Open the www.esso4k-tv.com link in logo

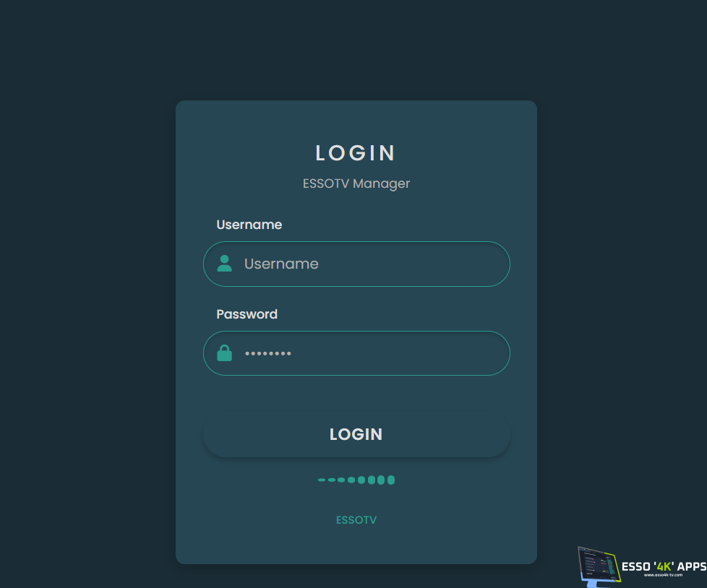click(x=663, y=575)
